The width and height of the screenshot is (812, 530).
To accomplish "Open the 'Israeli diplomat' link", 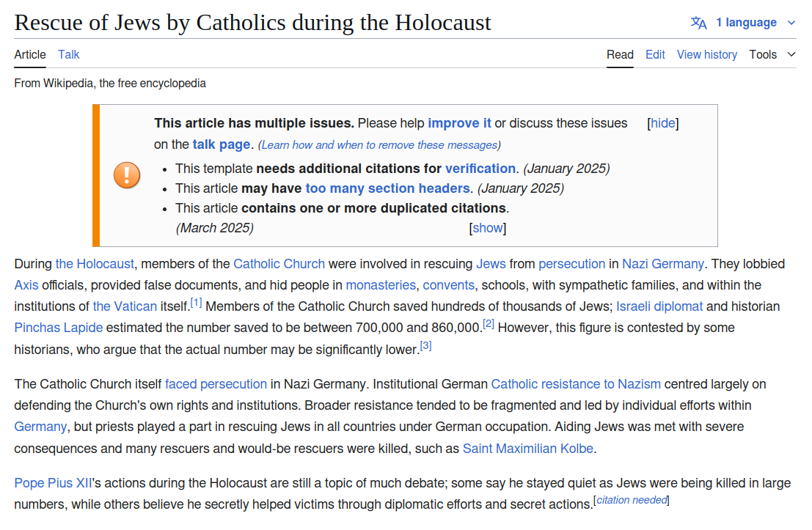I will (659, 306).
